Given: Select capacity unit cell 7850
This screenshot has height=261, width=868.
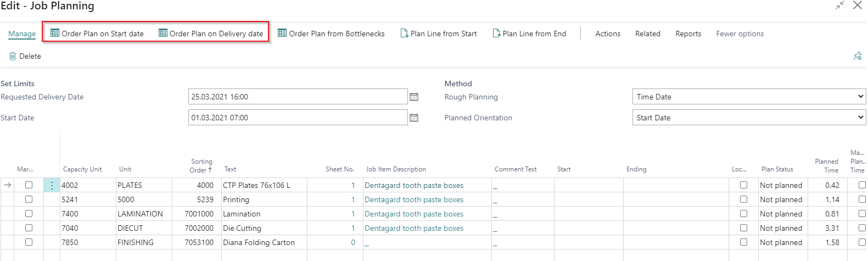Looking at the screenshot, I should pyautogui.click(x=88, y=243).
